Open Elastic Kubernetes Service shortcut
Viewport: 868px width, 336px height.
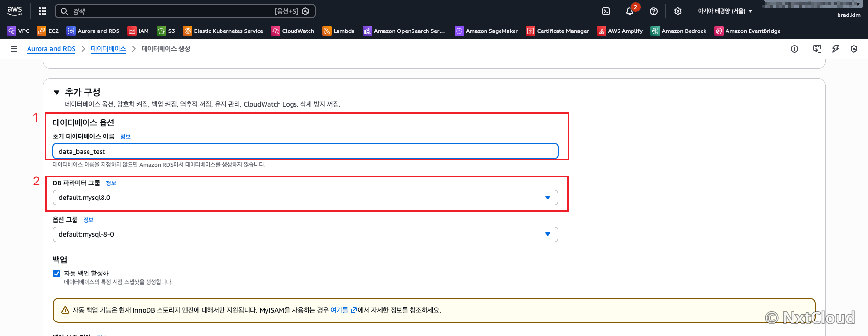click(x=223, y=31)
